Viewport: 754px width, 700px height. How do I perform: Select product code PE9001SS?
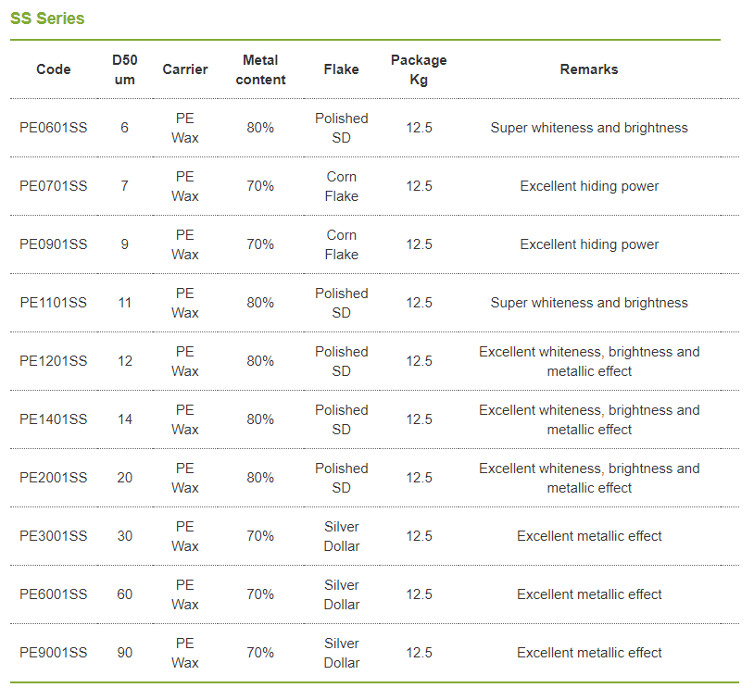[x=54, y=653]
